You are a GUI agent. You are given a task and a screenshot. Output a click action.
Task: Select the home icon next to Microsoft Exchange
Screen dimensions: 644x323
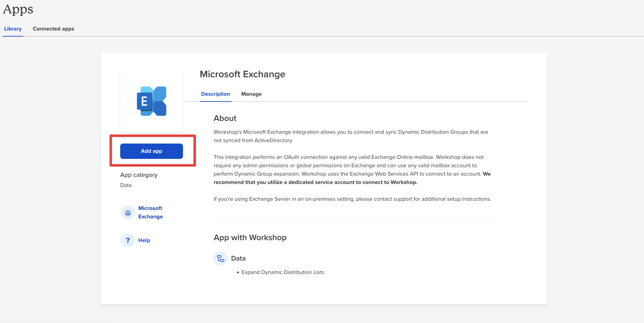(x=128, y=212)
